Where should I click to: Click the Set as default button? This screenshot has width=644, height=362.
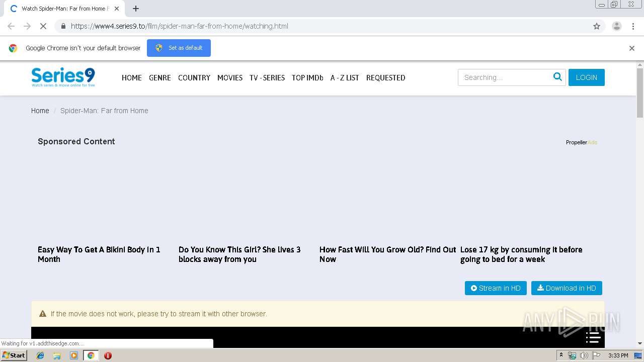(179, 48)
